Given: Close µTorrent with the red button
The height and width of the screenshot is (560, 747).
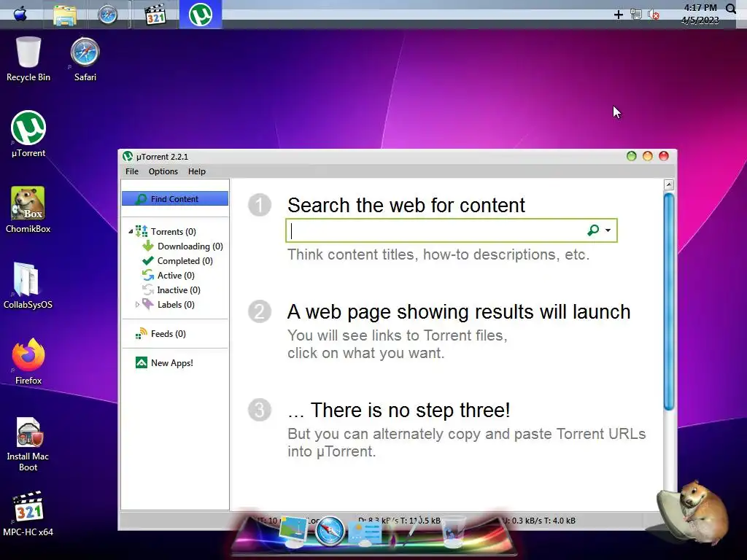Looking at the screenshot, I should click(x=664, y=156).
